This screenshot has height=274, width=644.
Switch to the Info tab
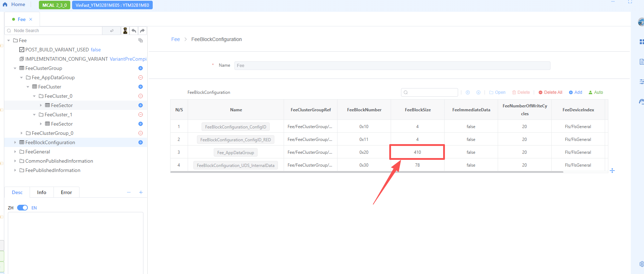click(x=42, y=192)
